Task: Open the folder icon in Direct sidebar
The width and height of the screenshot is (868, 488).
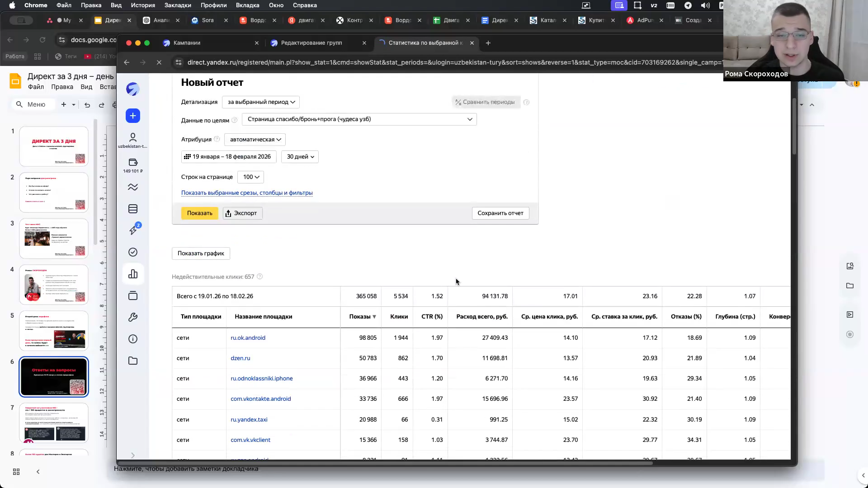Action: [x=133, y=361]
